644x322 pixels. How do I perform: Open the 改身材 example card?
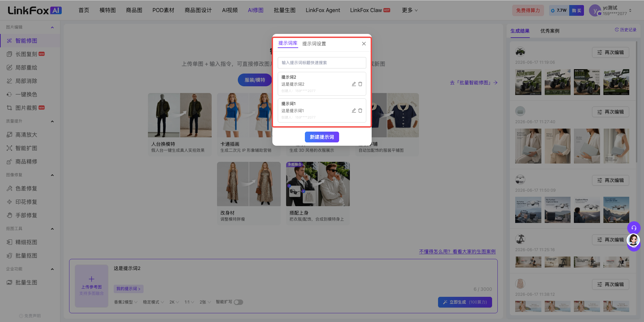(x=249, y=193)
